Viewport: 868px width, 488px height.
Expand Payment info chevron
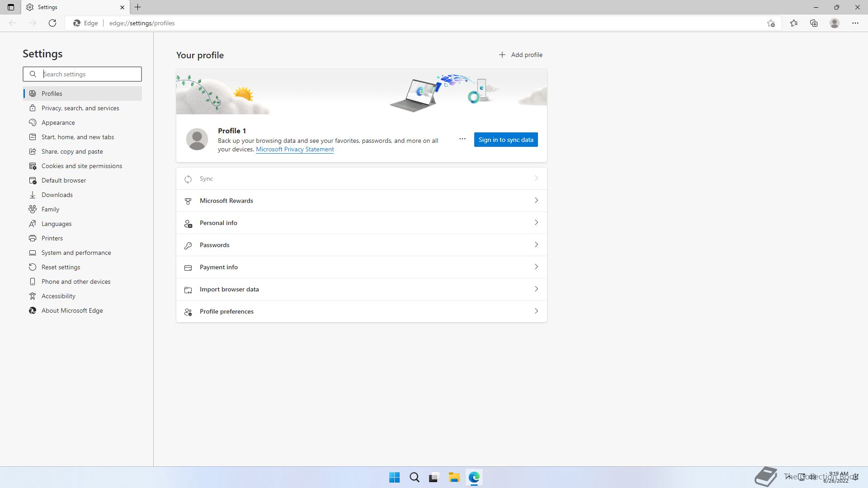pos(536,267)
